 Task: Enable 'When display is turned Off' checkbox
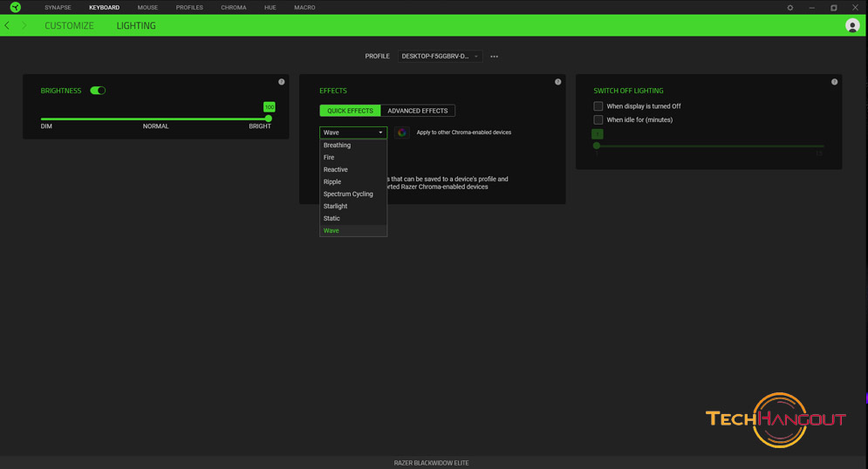point(598,106)
